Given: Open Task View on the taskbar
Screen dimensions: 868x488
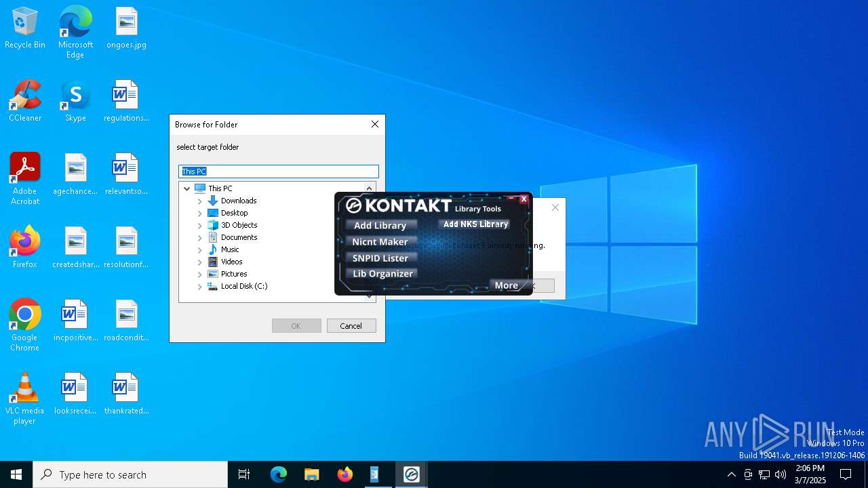Looking at the screenshot, I should [x=244, y=474].
